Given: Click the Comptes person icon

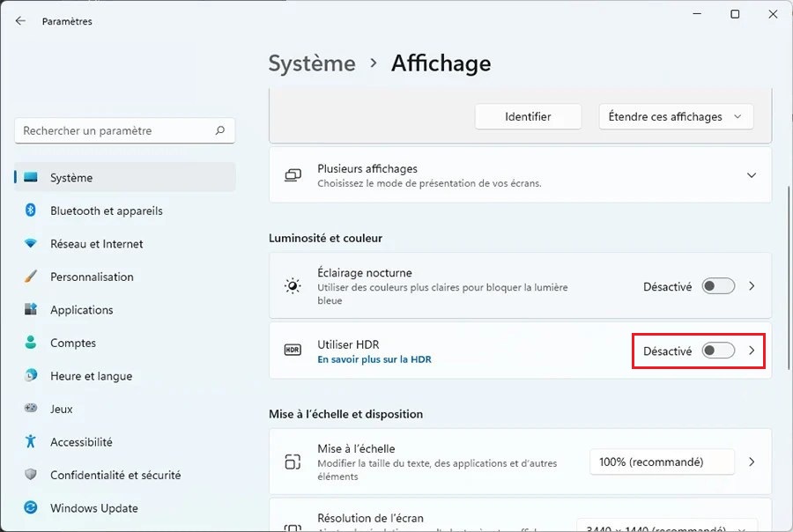Looking at the screenshot, I should 31,343.
